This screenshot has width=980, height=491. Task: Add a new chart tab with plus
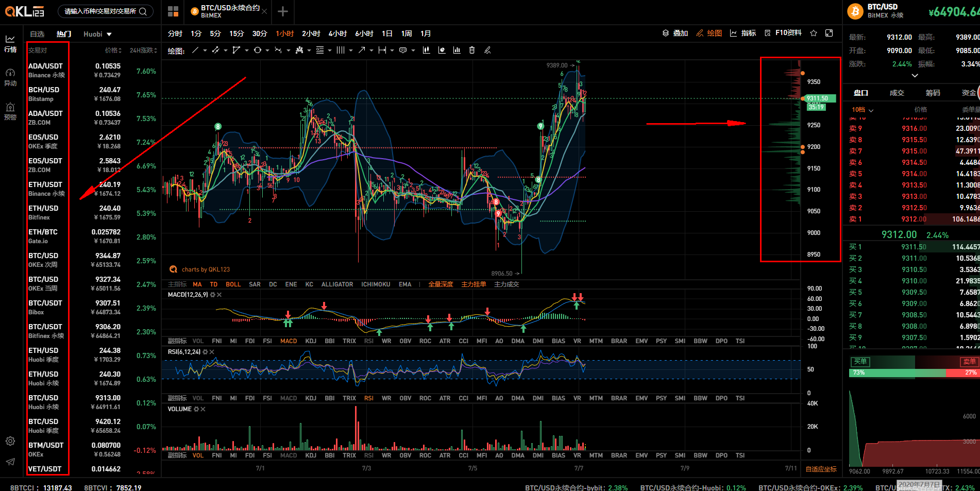283,11
